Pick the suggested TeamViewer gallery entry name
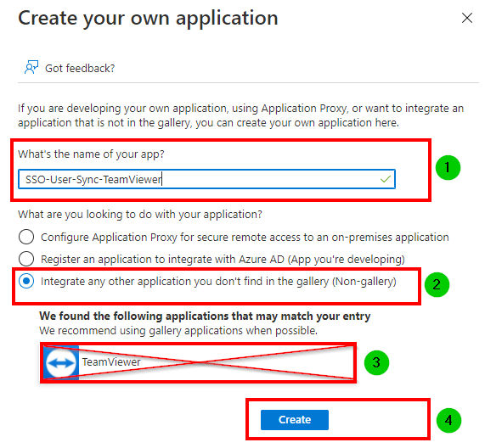This screenshot has width=485, height=448. click(x=111, y=361)
